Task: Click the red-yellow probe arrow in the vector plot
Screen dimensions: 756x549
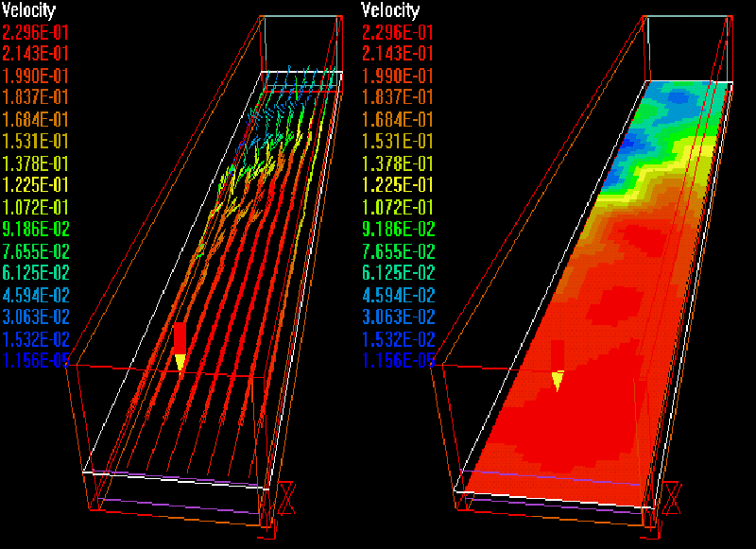Action: pos(180,346)
